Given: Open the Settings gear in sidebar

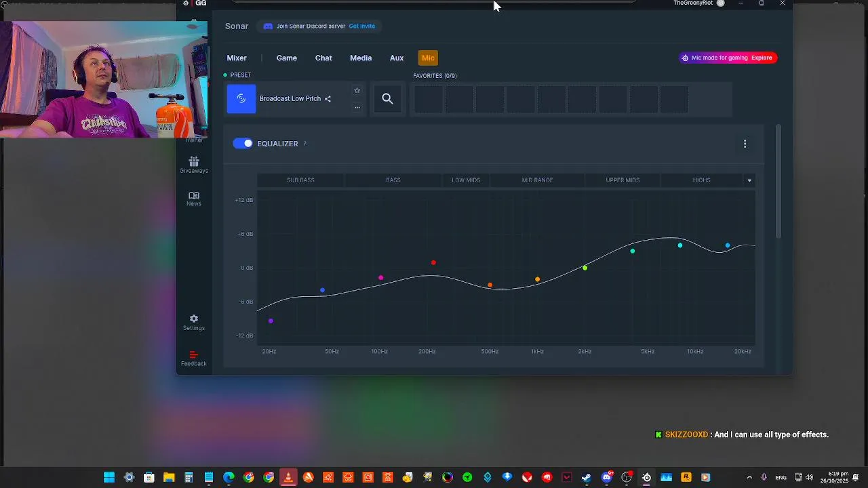Looking at the screenshot, I should (194, 323).
